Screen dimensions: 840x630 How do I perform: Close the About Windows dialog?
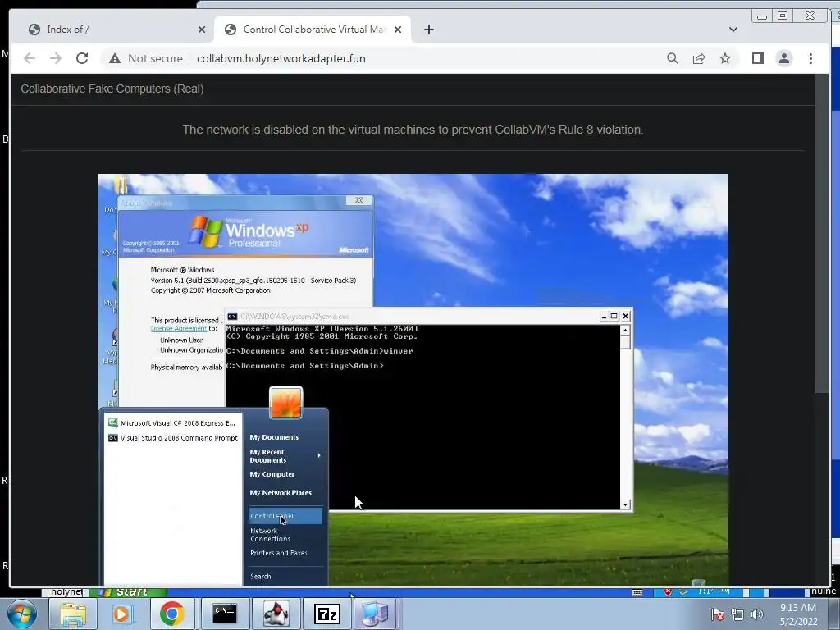coord(358,200)
